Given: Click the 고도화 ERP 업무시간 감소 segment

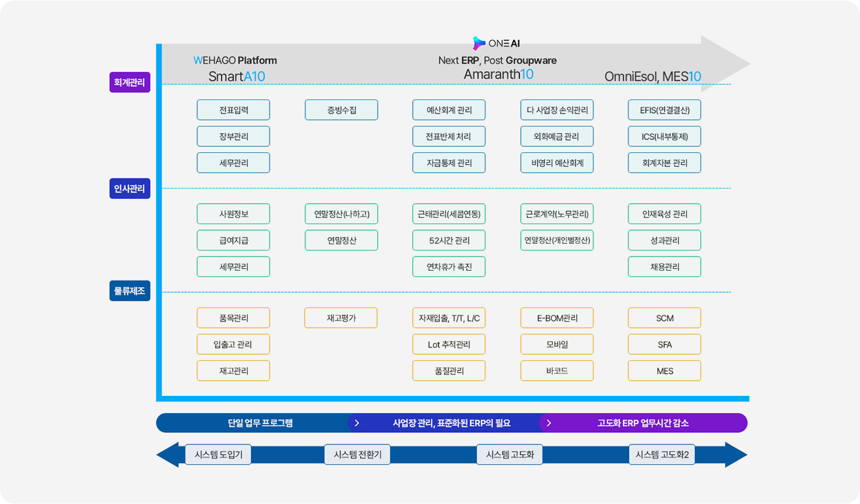Looking at the screenshot, I should click(x=643, y=423).
